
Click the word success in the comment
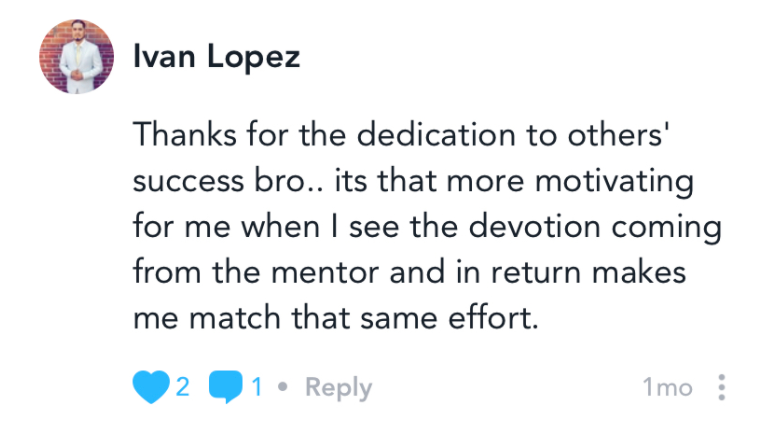click(188, 181)
